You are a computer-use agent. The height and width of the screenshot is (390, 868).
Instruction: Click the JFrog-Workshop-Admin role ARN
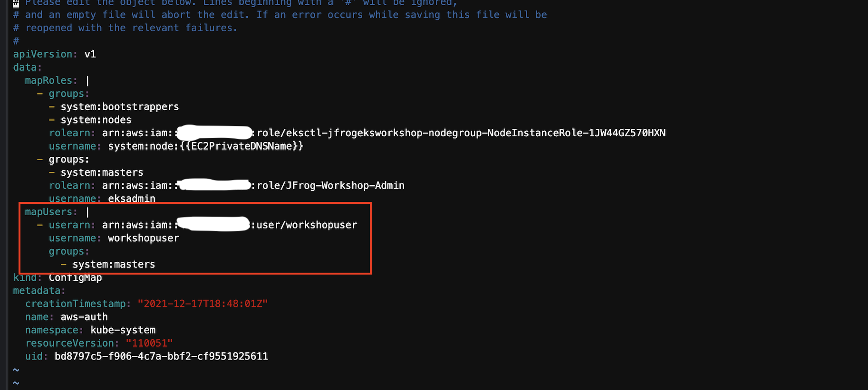pyautogui.click(x=253, y=186)
